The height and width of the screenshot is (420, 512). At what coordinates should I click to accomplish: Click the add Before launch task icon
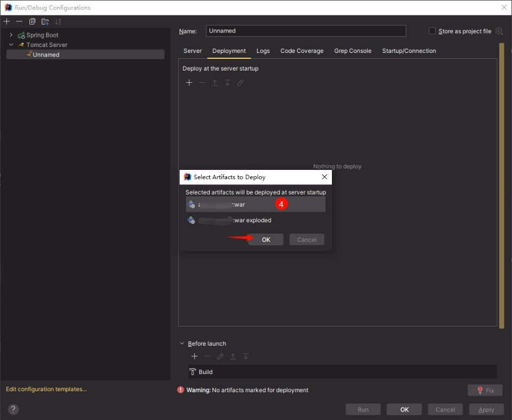pyautogui.click(x=195, y=356)
